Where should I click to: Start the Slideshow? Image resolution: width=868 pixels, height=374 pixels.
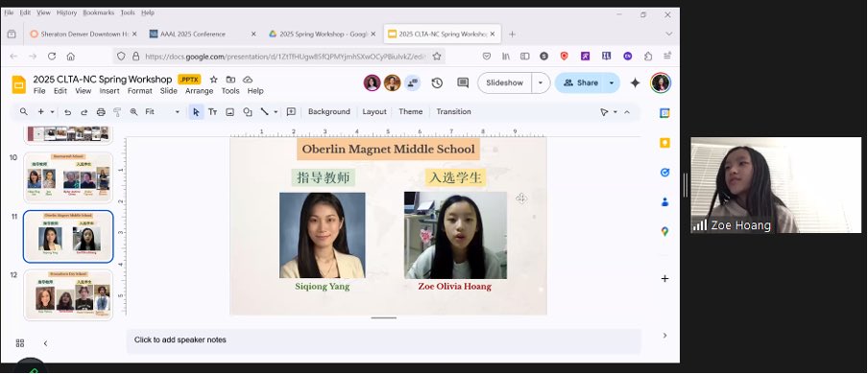click(x=504, y=83)
